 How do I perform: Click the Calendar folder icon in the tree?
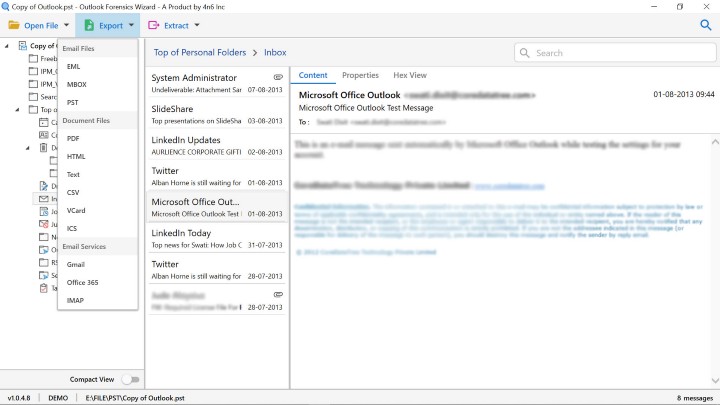pyautogui.click(x=44, y=122)
